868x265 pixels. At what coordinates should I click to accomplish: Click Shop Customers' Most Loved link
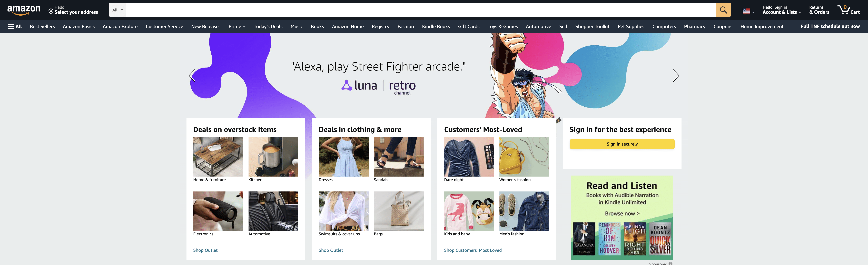point(473,250)
